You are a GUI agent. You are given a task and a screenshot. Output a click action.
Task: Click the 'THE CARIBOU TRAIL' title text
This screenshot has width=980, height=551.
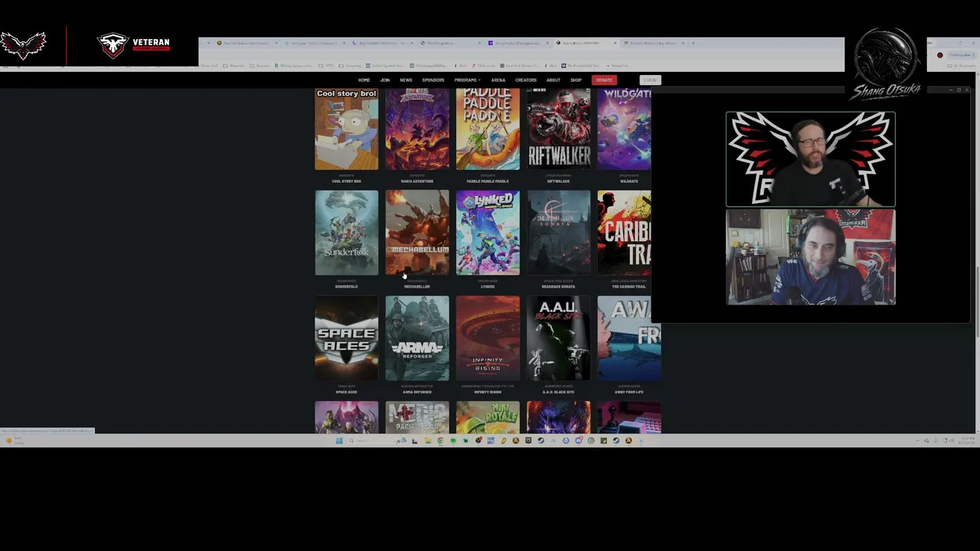(629, 287)
